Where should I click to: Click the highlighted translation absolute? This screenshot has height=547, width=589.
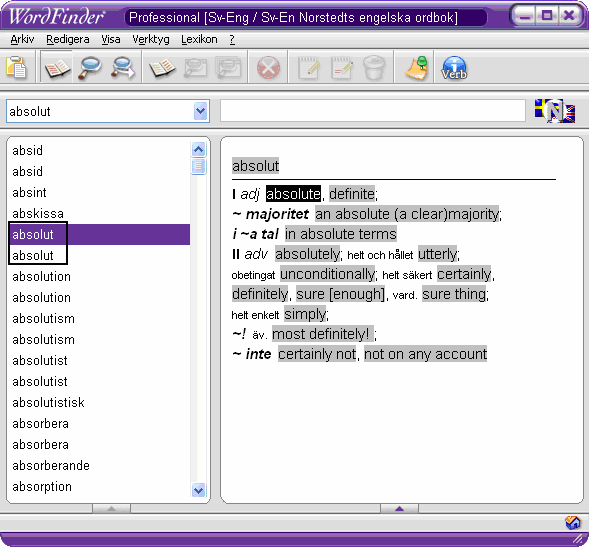click(x=293, y=194)
